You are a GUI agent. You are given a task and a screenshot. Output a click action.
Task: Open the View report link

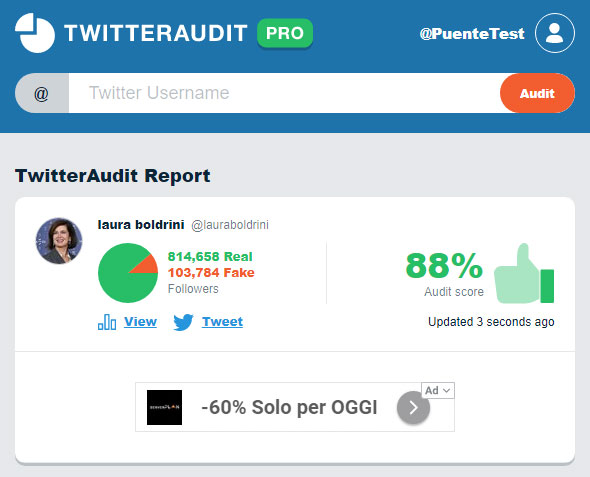click(x=140, y=322)
